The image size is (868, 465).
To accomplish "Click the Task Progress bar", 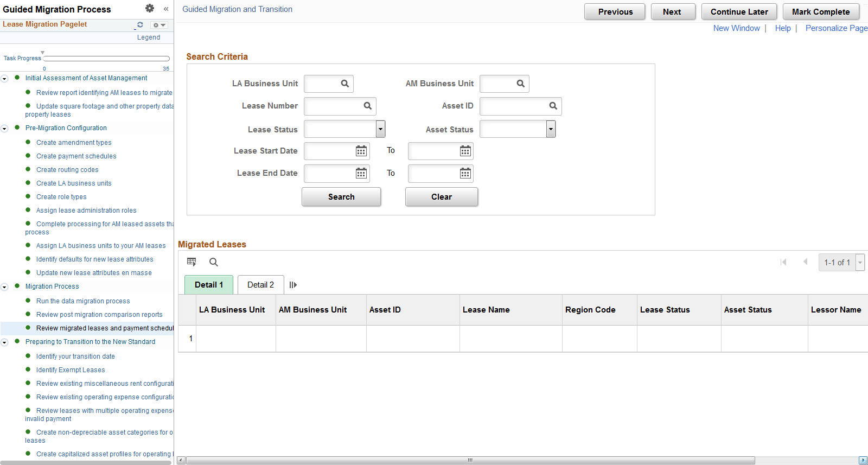I will (x=106, y=59).
